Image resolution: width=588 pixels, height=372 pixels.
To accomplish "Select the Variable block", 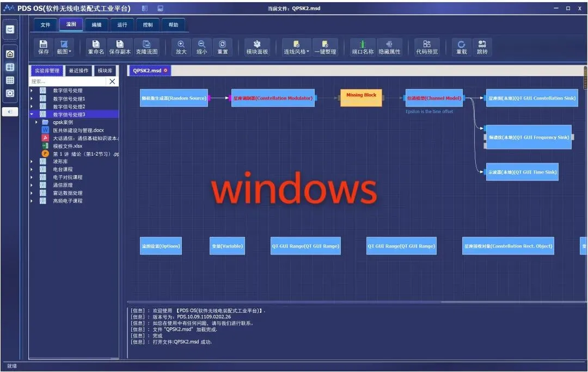I will (227, 246).
